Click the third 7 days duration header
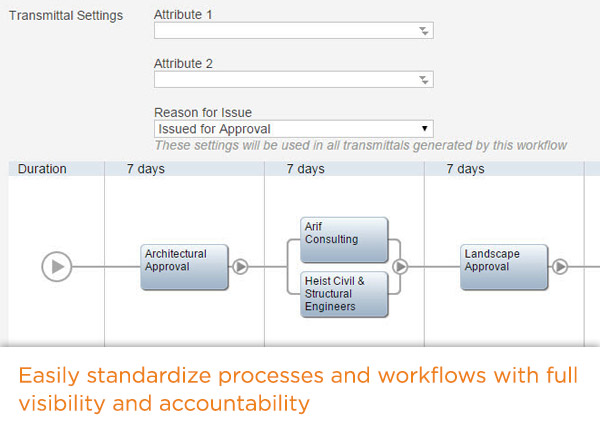This screenshot has height=430, width=600. point(465,169)
